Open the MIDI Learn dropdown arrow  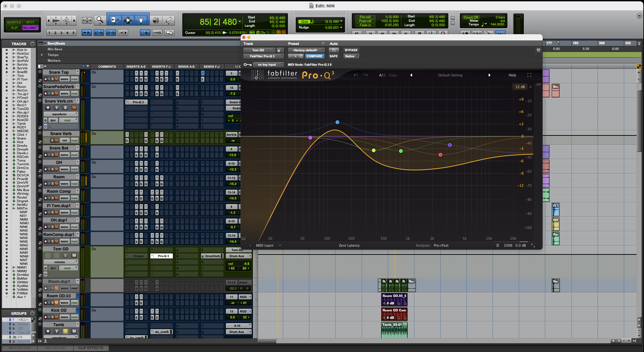click(x=280, y=245)
